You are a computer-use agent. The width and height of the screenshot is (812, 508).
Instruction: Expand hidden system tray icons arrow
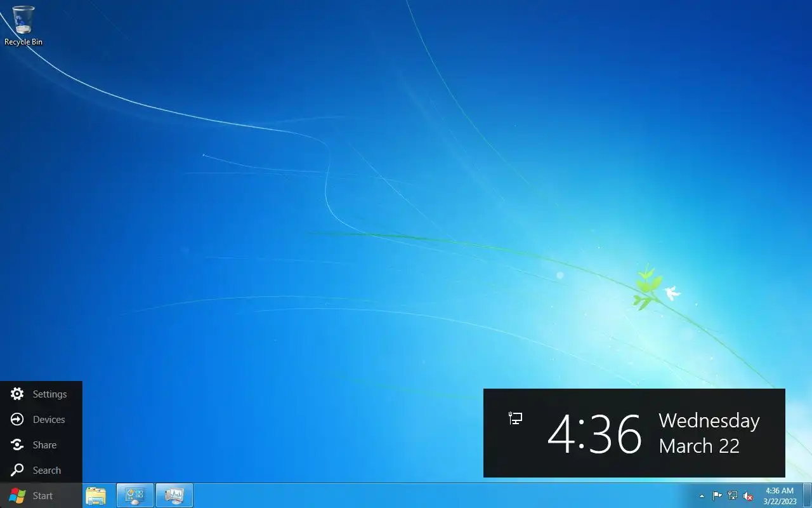point(702,496)
